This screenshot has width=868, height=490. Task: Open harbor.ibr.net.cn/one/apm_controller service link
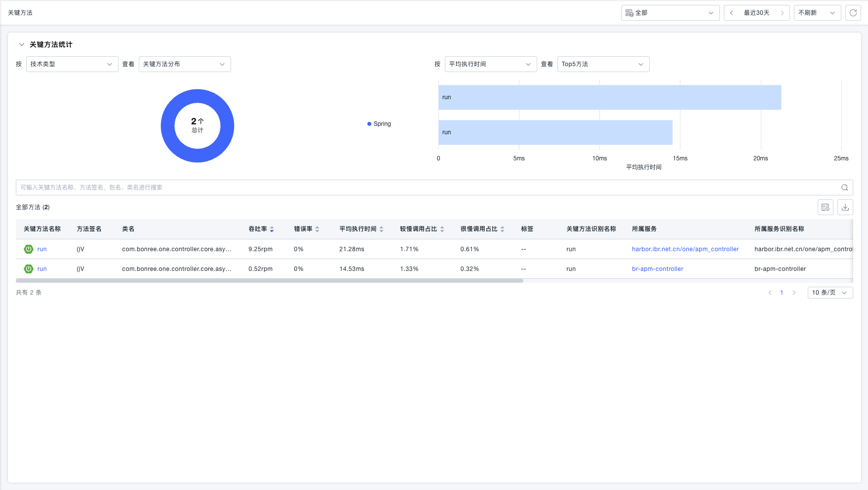click(685, 249)
